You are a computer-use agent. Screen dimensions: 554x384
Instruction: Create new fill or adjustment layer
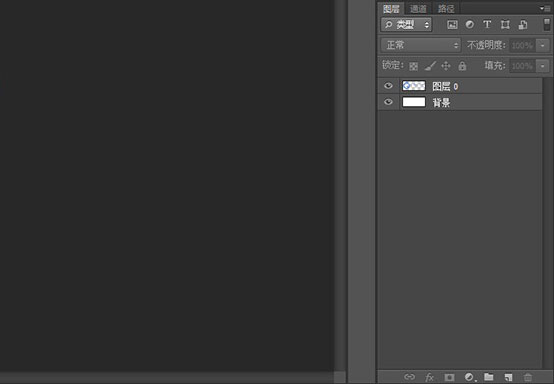pyautogui.click(x=470, y=377)
